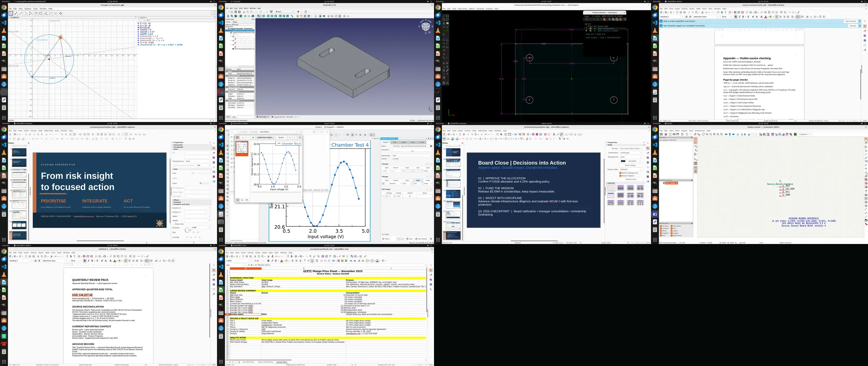Click Insert Image button in Impress properties
Viewport: 868px width, 366px height.
pyautogui.click(x=631, y=165)
